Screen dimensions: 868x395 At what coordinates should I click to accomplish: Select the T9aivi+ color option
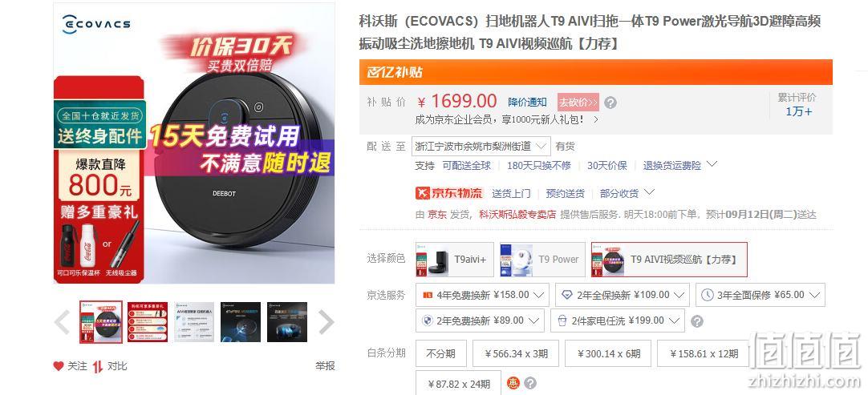pos(455,260)
